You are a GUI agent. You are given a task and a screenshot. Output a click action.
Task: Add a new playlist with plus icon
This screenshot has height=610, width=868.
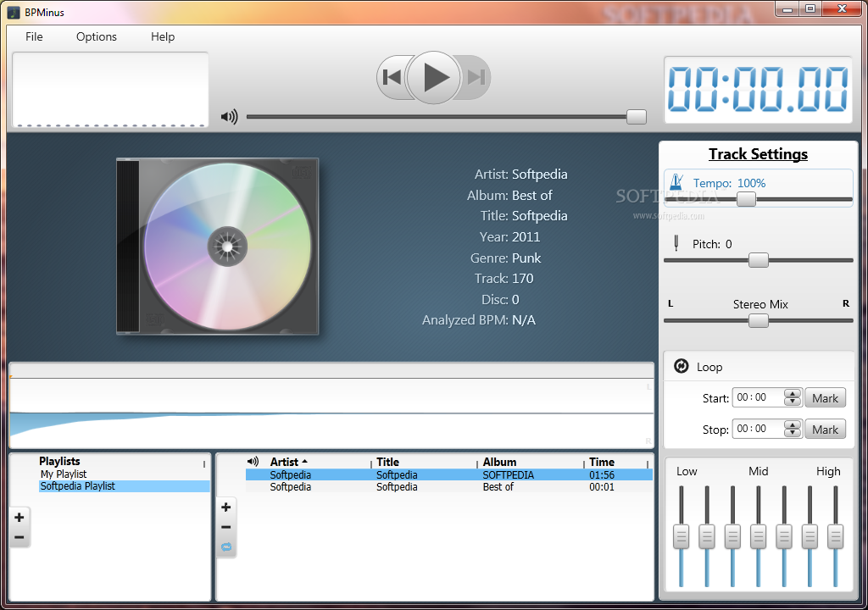[x=19, y=517]
